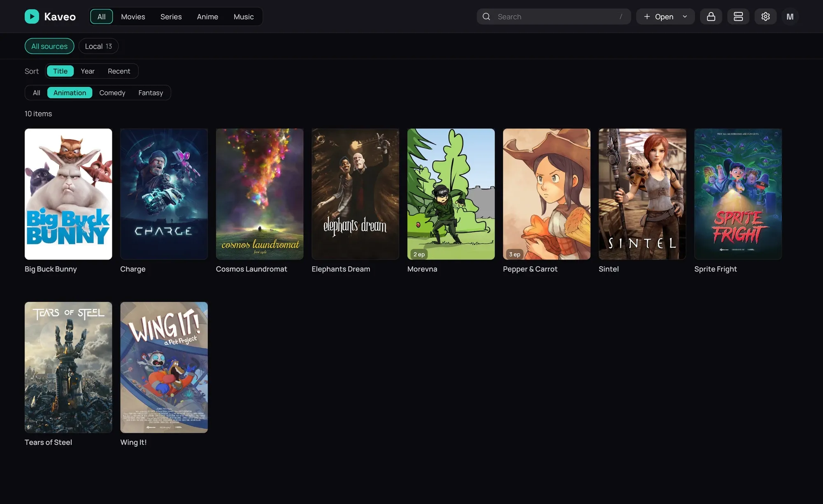Viewport: 823px width, 504px height.
Task: Open the server sources icon button
Action: pos(738,16)
